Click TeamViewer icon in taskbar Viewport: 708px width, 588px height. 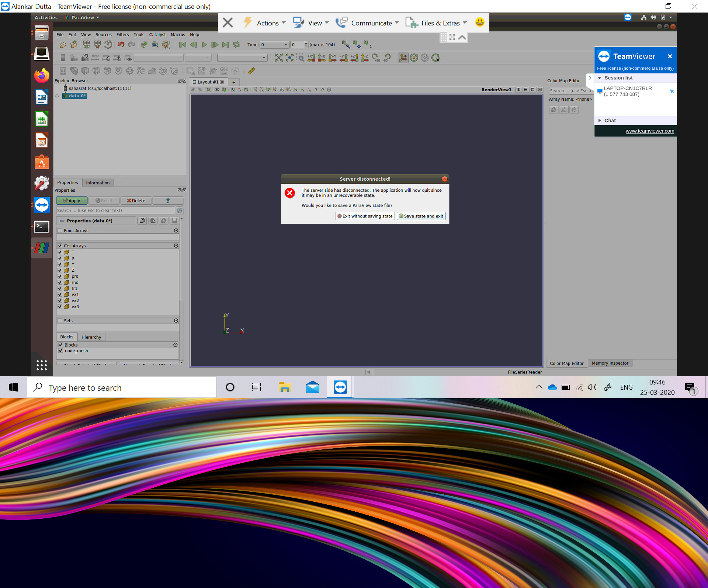[x=340, y=387]
